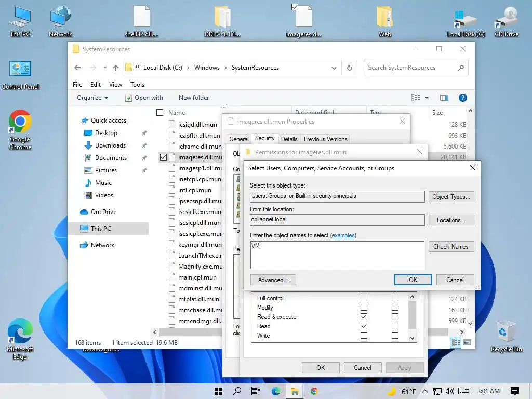Viewport: 532px width, 399px height.
Task: Open This PC desktop icon
Action: [20, 21]
